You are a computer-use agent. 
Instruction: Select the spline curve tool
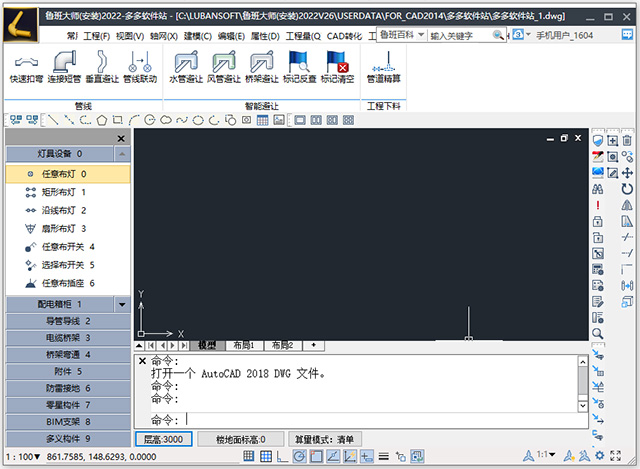(x=182, y=120)
